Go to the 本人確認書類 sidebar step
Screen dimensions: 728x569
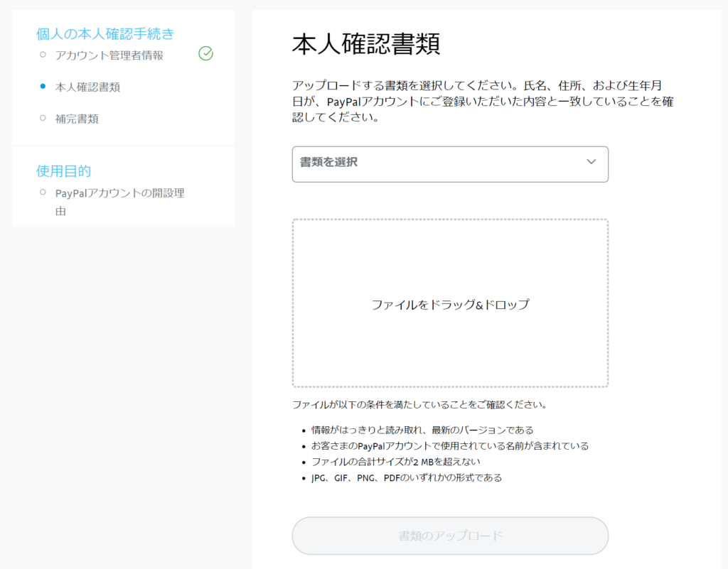pyautogui.click(x=87, y=87)
